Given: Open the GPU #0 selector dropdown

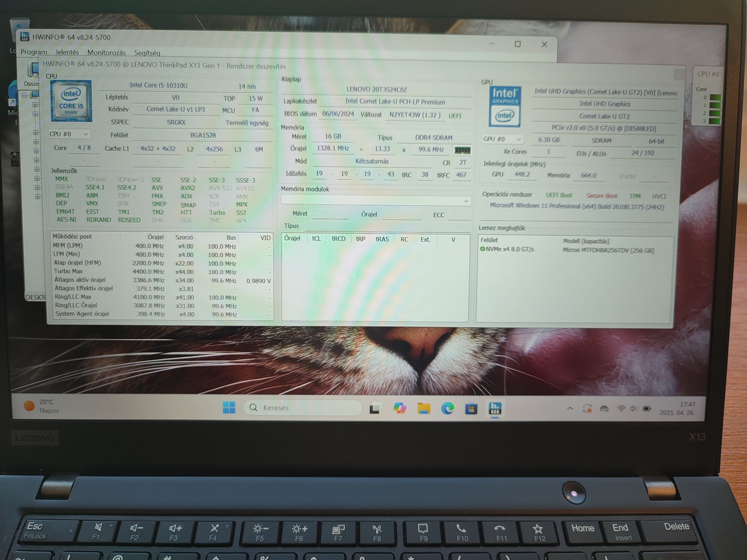Looking at the screenshot, I should [502, 139].
